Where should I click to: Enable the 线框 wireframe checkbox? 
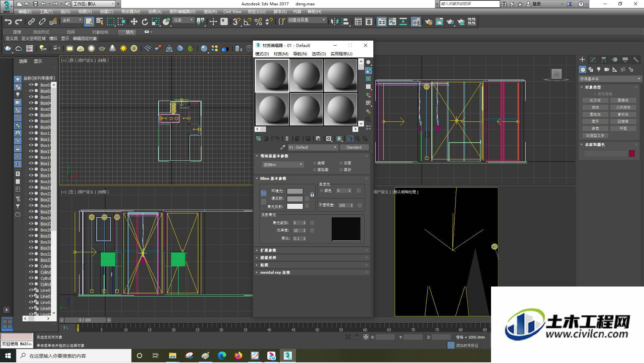click(x=315, y=163)
